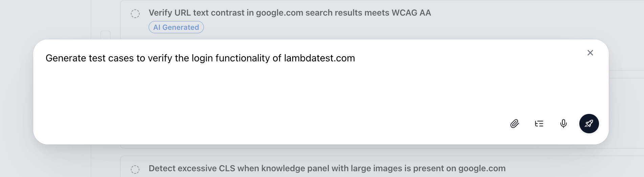Tick the checkbox left of test list
Viewport: 644px width, 177px height.
[106, 35]
